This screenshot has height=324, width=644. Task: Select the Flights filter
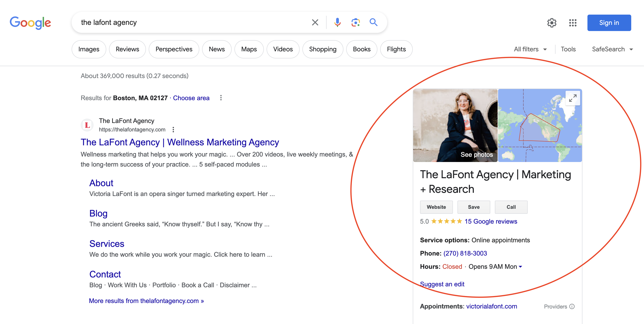(x=396, y=49)
